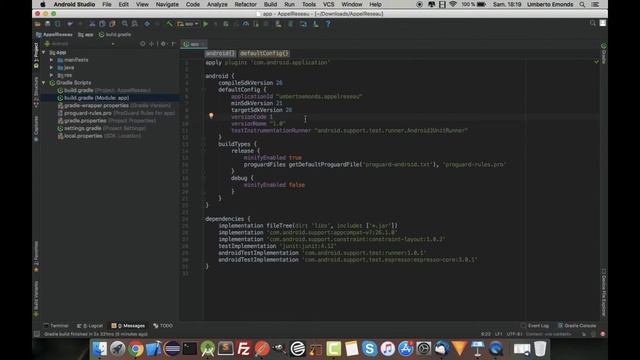
Task: Click the UTF-8 encoding in status bar
Action: pyautogui.click(x=514, y=334)
